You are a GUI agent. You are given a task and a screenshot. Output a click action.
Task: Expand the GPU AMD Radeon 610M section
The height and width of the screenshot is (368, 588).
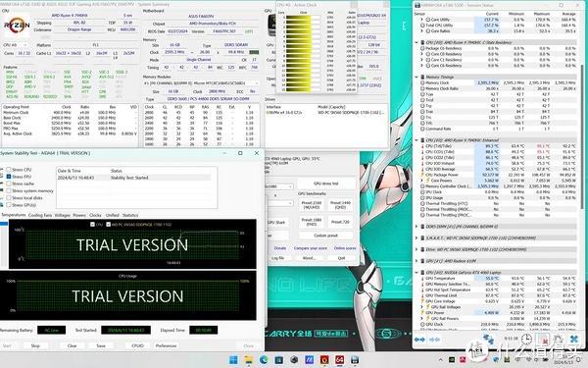[416, 261]
